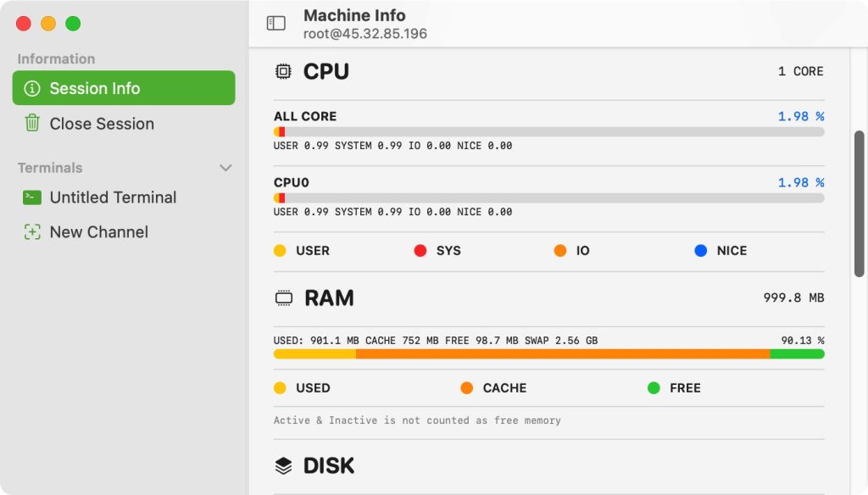Click the yellow USER legend dot
This screenshot has width=868, height=495.
click(x=280, y=251)
